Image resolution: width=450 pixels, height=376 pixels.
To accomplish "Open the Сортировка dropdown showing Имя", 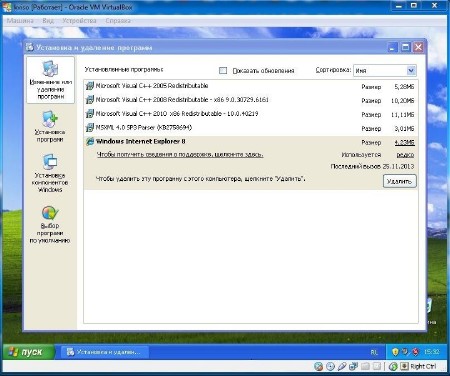I will pos(385,71).
